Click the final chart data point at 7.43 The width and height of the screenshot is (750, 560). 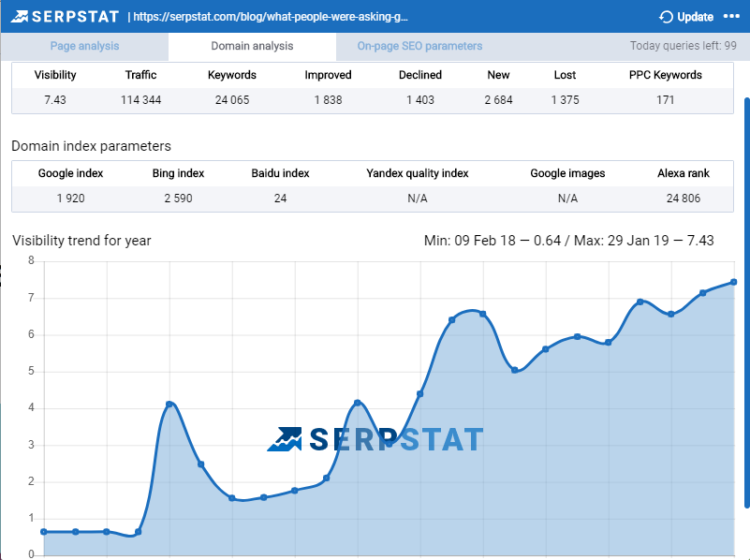(x=734, y=282)
